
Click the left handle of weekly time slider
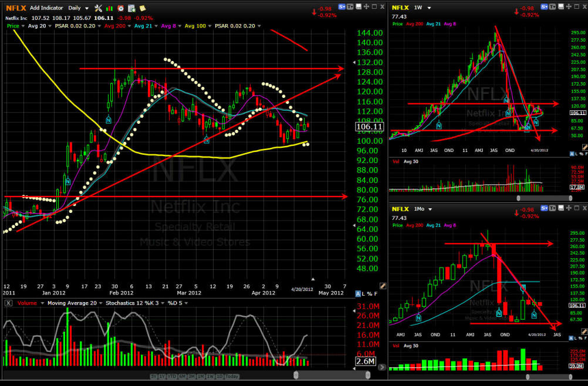point(519,198)
